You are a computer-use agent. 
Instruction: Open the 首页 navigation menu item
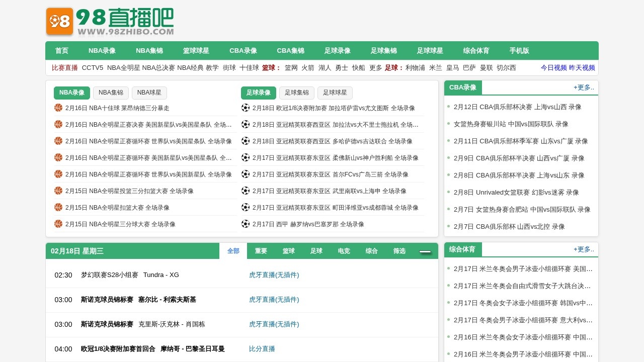[61, 50]
